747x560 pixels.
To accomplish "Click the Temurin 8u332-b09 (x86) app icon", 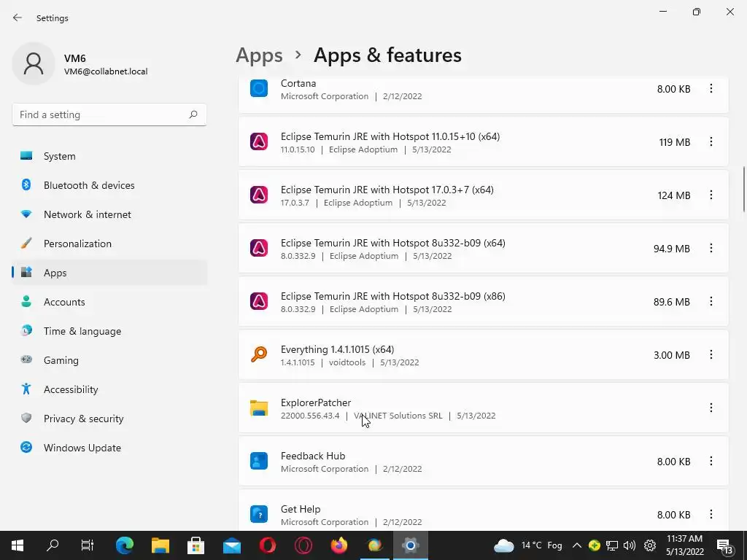I will [259, 301].
